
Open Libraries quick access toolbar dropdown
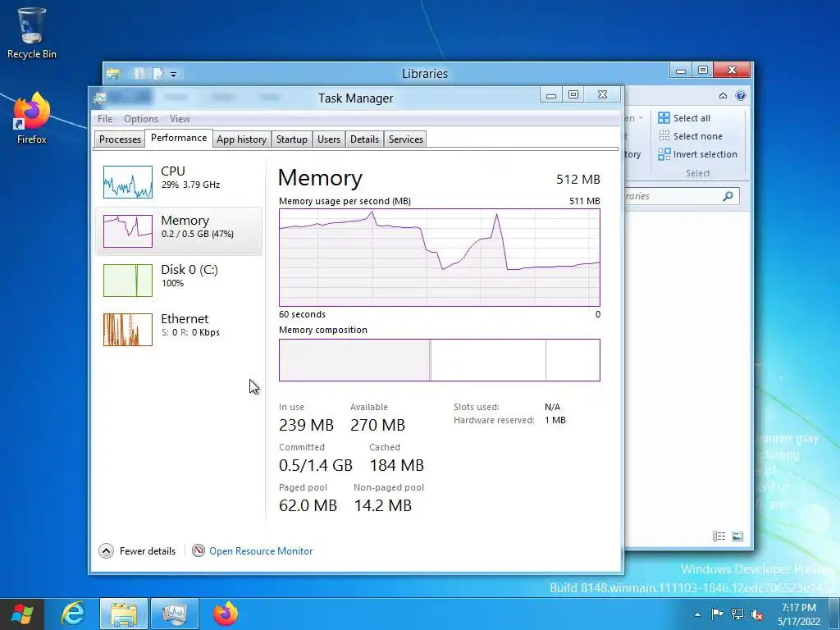click(174, 74)
